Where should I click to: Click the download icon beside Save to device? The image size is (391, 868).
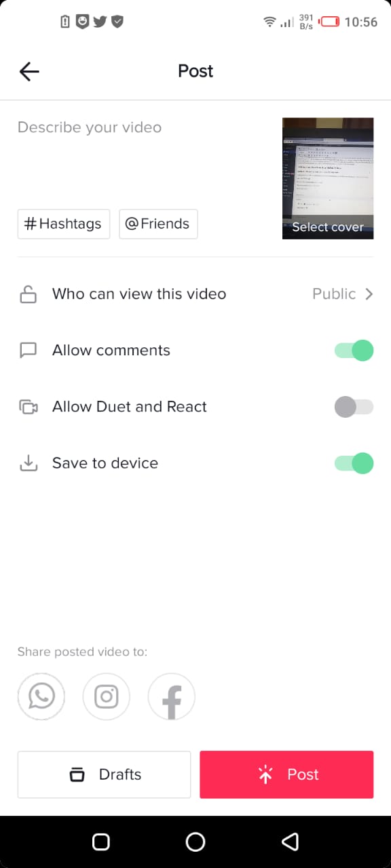click(x=28, y=463)
